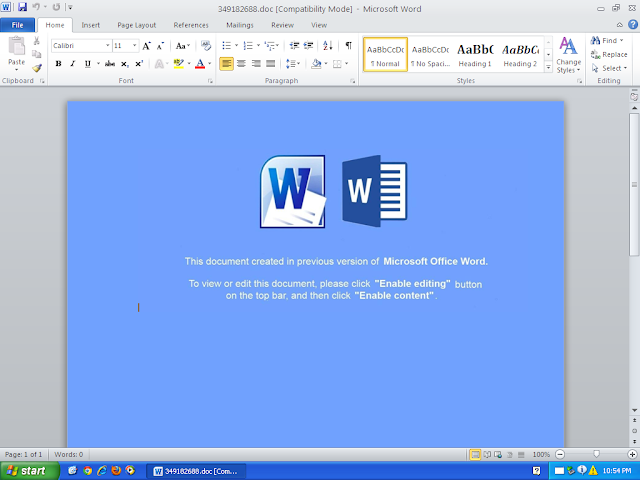The height and width of the screenshot is (480, 640).
Task: Expand the font size dropdown
Action: (x=134, y=46)
